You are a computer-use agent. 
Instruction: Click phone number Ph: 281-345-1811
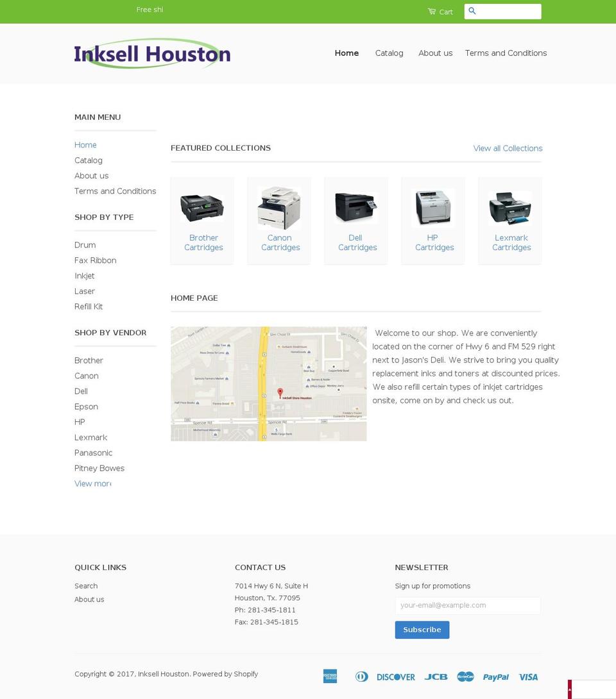point(265,610)
